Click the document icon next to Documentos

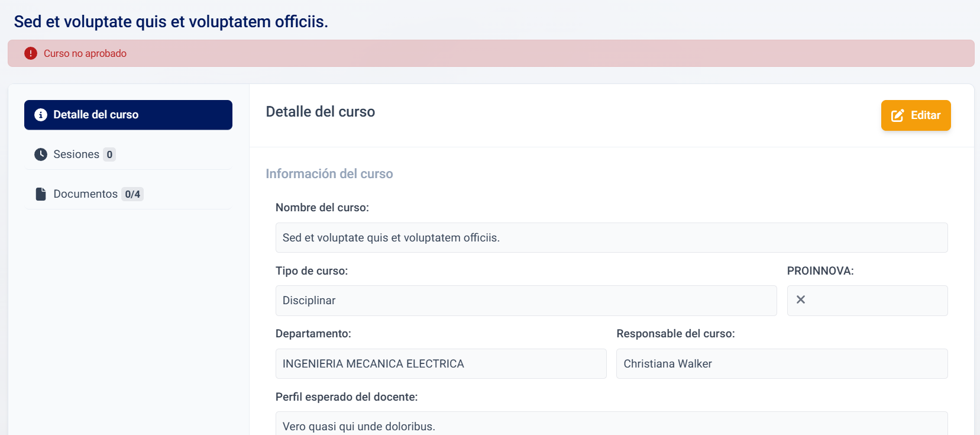[x=41, y=194]
